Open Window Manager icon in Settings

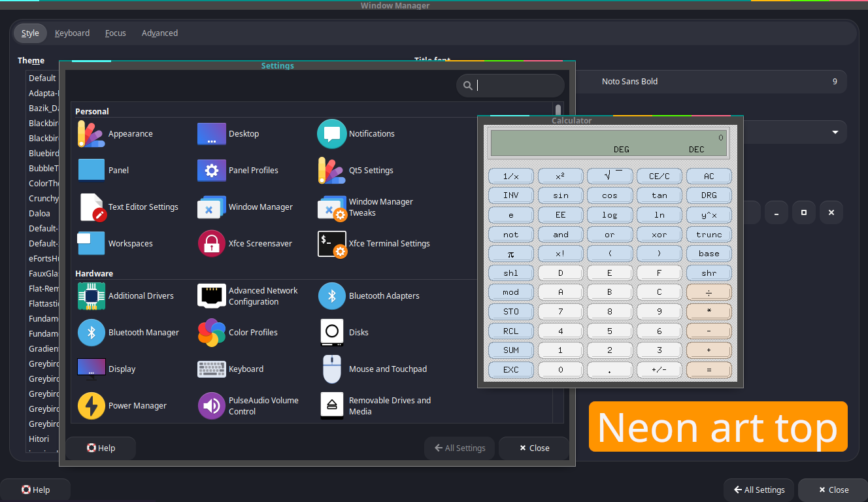212,207
